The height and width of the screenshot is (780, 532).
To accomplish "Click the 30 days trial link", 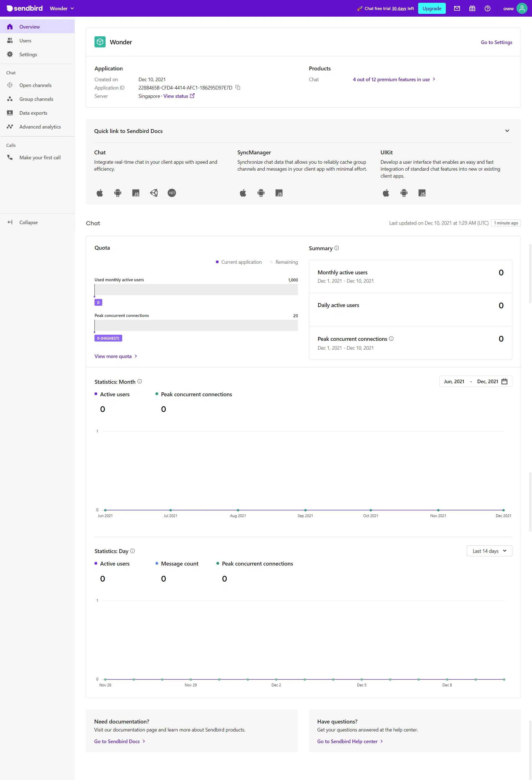I will pos(399,8).
